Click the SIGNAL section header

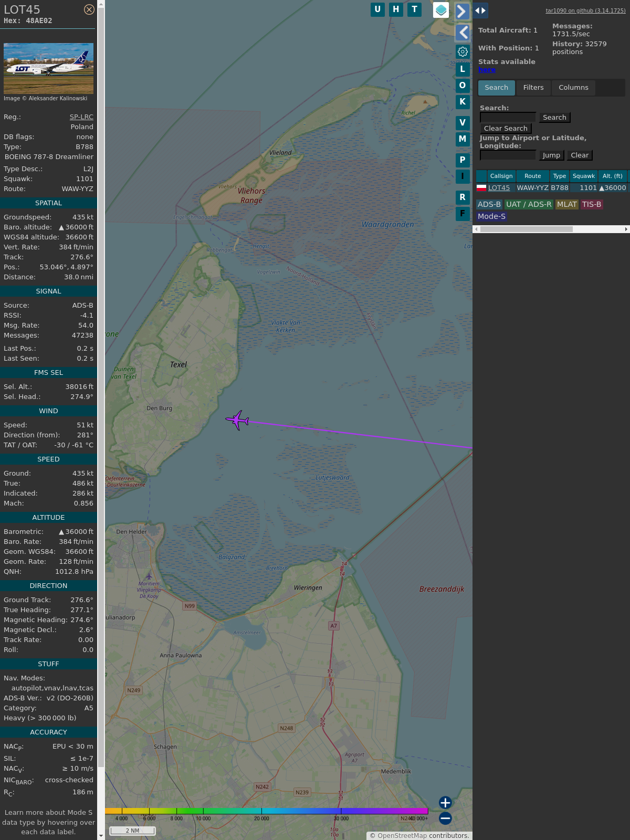coord(48,291)
